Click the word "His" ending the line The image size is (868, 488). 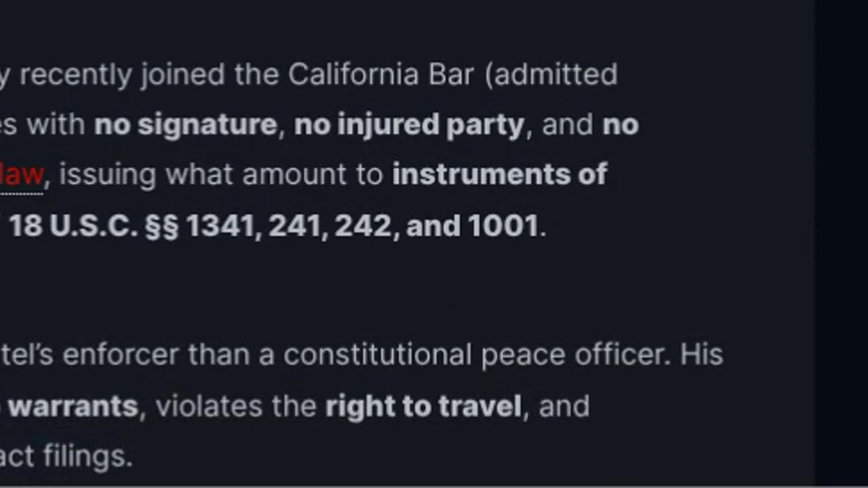(x=702, y=355)
